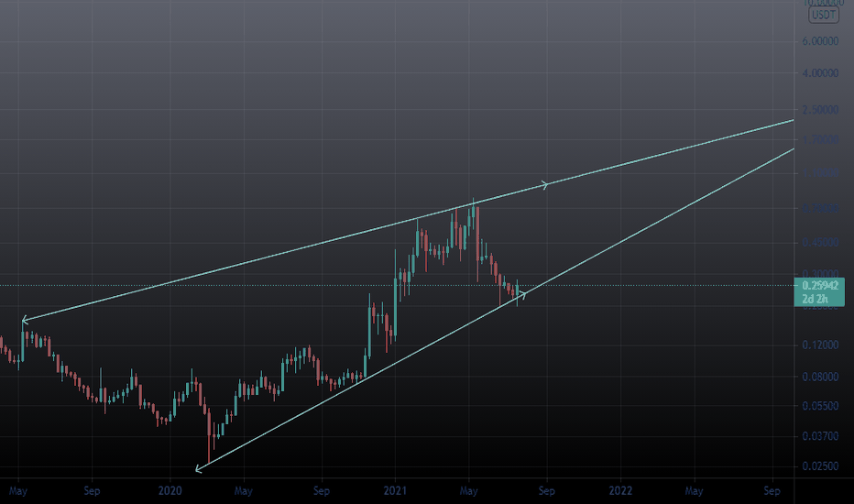Click the Sep label immediately preceding 2022
This screenshot has width=854, height=504.
click(547, 491)
